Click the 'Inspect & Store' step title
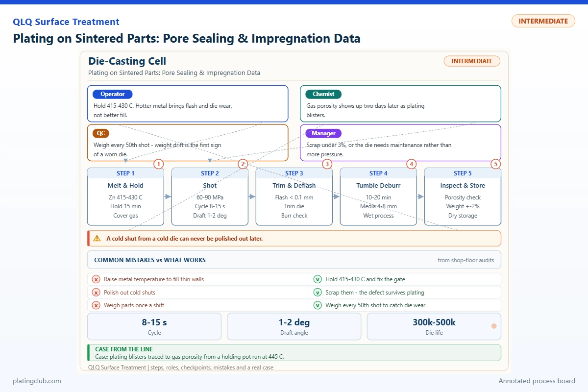Screen dimensions: 588x392 463,186
